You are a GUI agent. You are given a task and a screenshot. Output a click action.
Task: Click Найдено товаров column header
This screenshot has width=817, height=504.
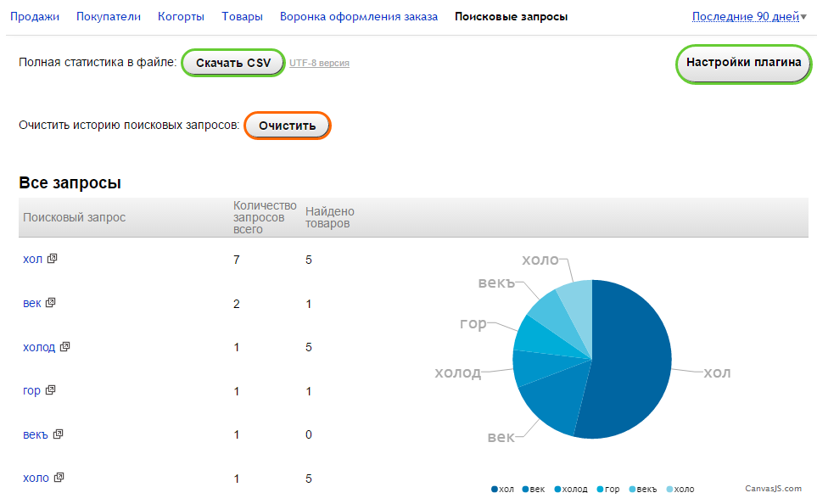[x=330, y=217]
